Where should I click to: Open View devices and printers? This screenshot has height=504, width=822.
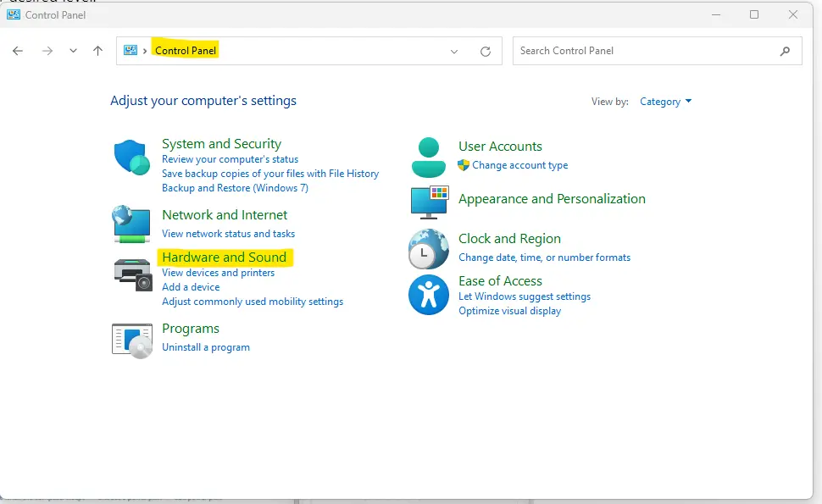(218, 273)
